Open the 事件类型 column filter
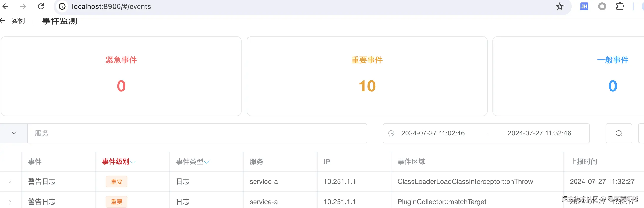The image size is (644, 208). click(x=207, y=162)
